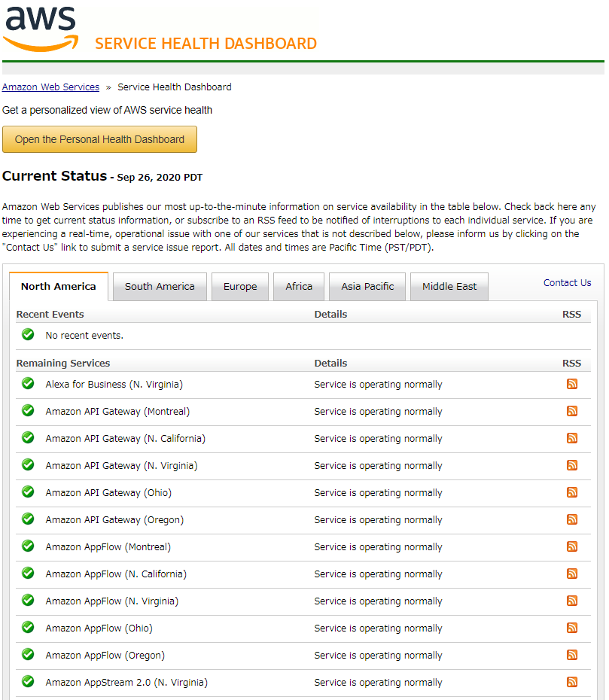The width and height of the screenshot is (609, 700).
Task: Click green check icon for AppFlow (Oregon)
Action: click(x=28, y=655)
